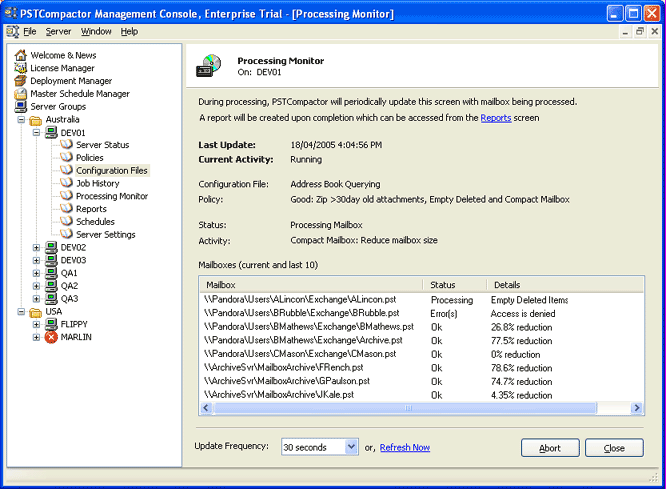Viewport: 666px width, 489px height.
Task: Click the Australia folder icon
Action: pos(36,120)
